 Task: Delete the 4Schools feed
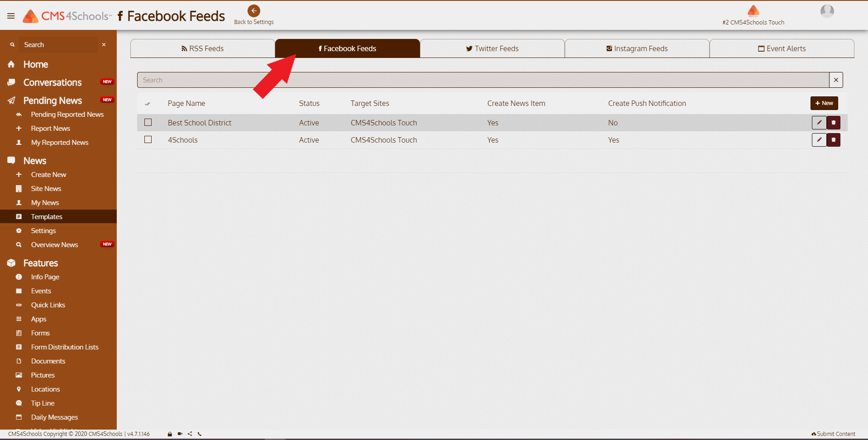(x=834, y=140)
